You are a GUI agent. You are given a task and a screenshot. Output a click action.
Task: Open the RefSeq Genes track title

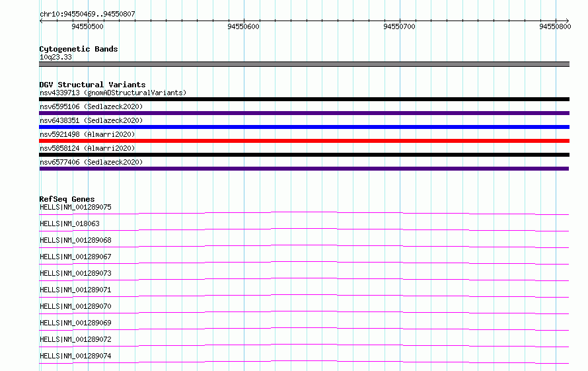tap(67, 199)
